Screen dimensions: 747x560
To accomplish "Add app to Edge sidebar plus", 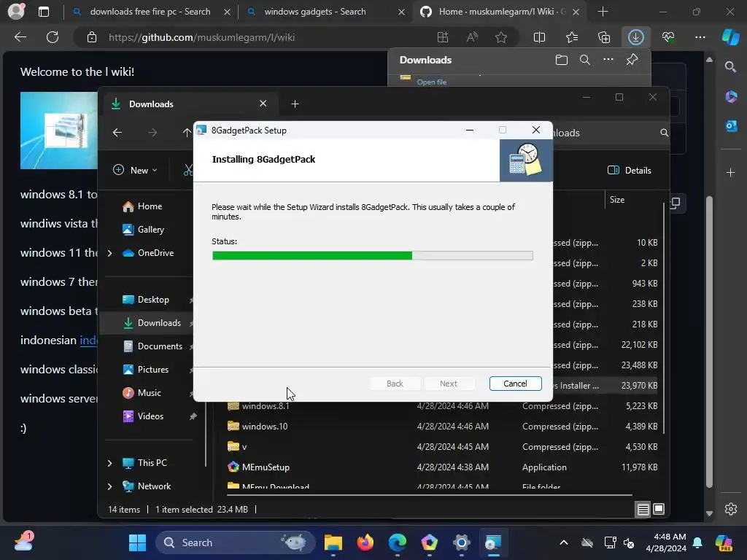I will (730, 172).
